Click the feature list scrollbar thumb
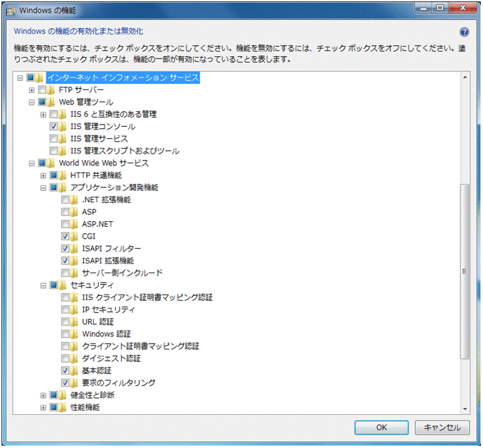 coord(465,271)
